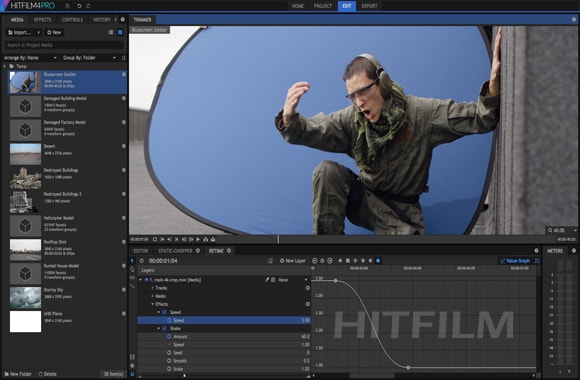The height and width of the screenshot is (380, 580).
Task: Switch to the CONTROLS panel tab
Action: click(x=72, y=20)
